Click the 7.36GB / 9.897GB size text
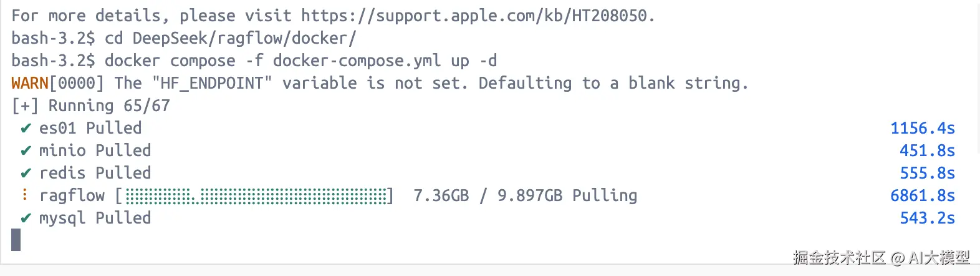The image size is (980, 276). 488,196
